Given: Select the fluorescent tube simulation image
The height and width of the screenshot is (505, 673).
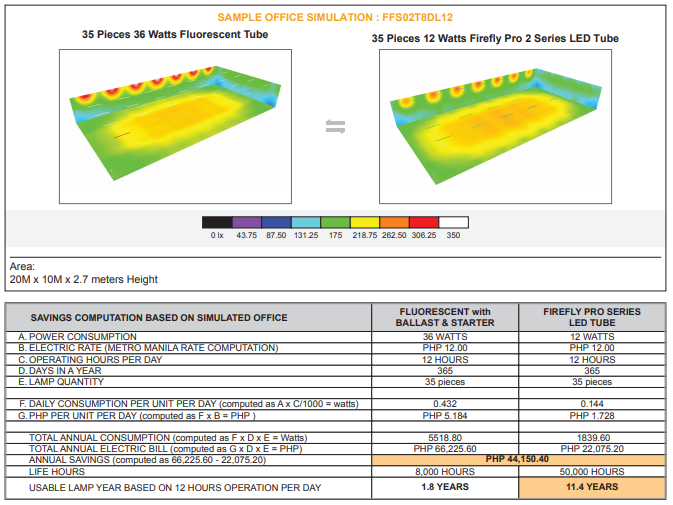Looking at the screenshot, I should (x=175, y=126).
